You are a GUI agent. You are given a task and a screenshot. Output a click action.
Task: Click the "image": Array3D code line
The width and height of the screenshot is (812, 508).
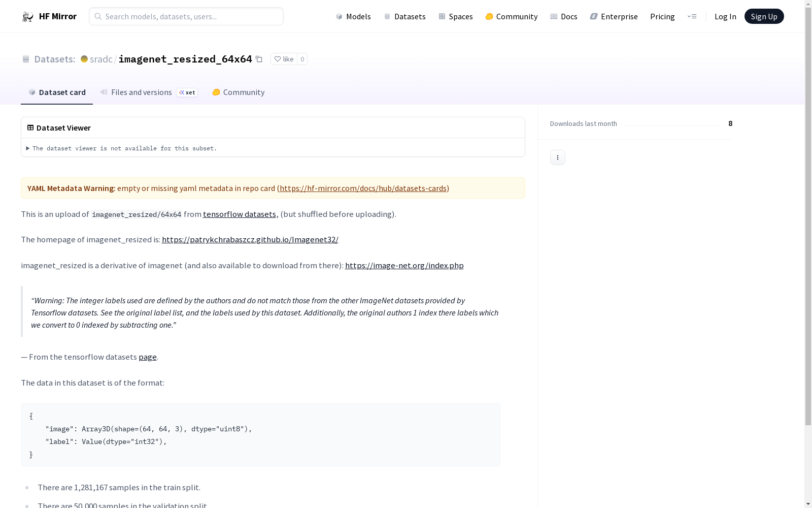(149, 429)
